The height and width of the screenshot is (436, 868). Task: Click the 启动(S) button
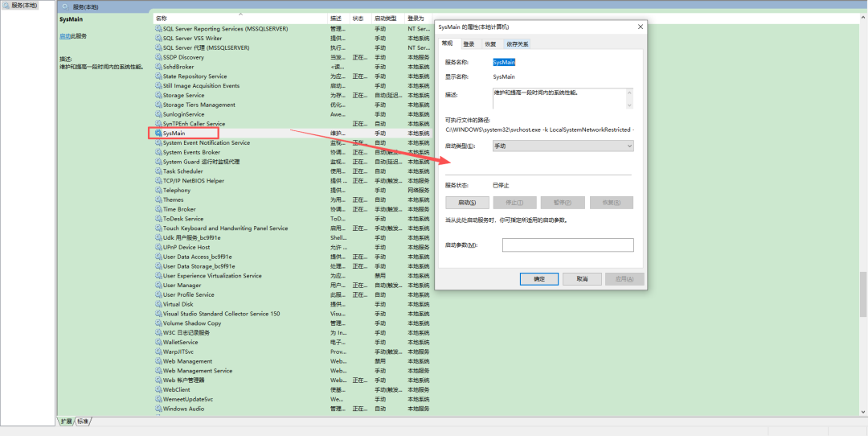coord(467,202)
